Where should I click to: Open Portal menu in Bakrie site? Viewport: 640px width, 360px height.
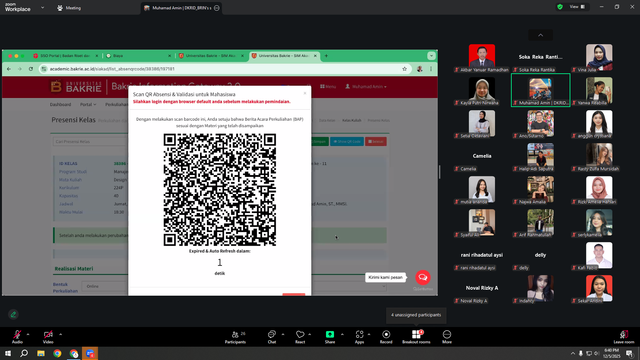(88, 104)
